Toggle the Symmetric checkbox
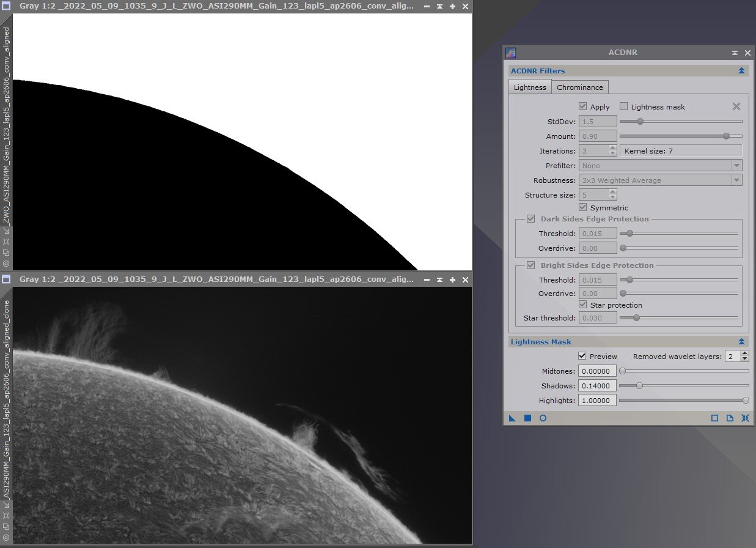756x548 pixels. coord(582,208)
